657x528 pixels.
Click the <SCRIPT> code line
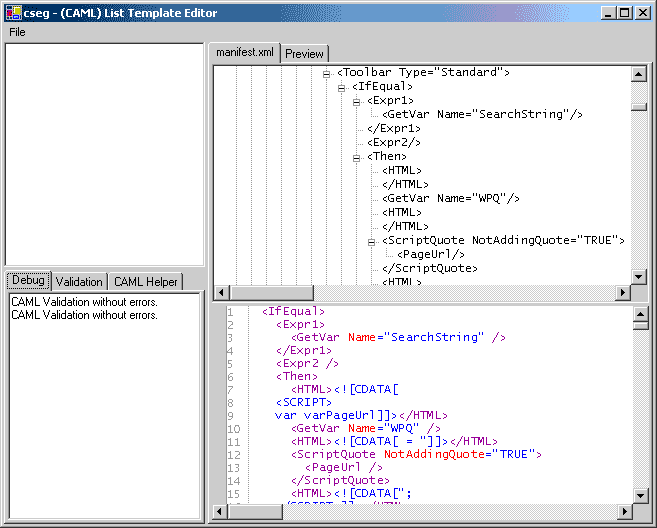[x=304, y=402]
